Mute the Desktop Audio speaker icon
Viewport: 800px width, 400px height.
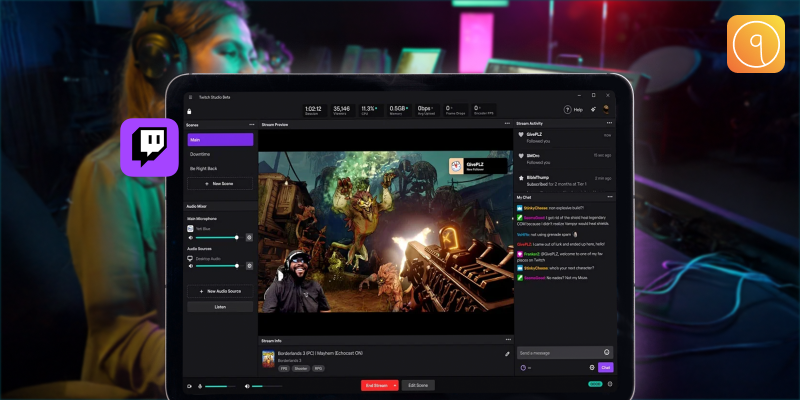tap(191, 266)
